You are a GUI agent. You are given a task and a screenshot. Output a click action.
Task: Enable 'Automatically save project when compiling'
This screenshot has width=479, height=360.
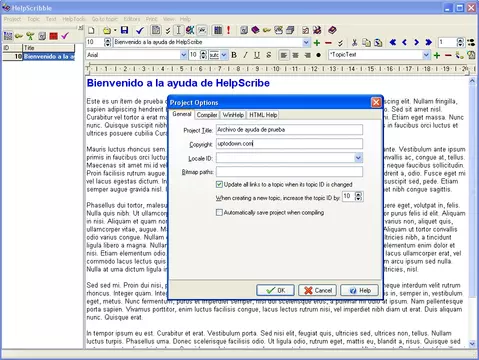click(x=219, y=212)
